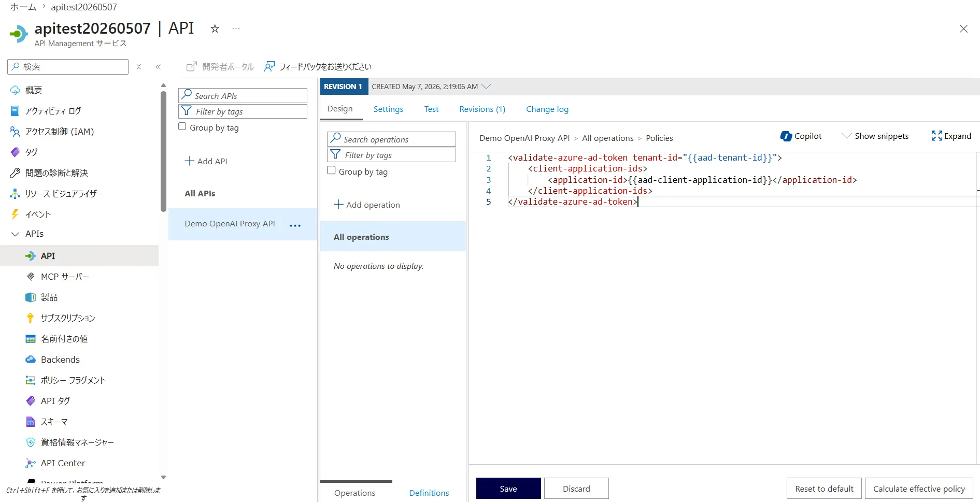Collapse the APIs sidebar section

coord(15,234)
